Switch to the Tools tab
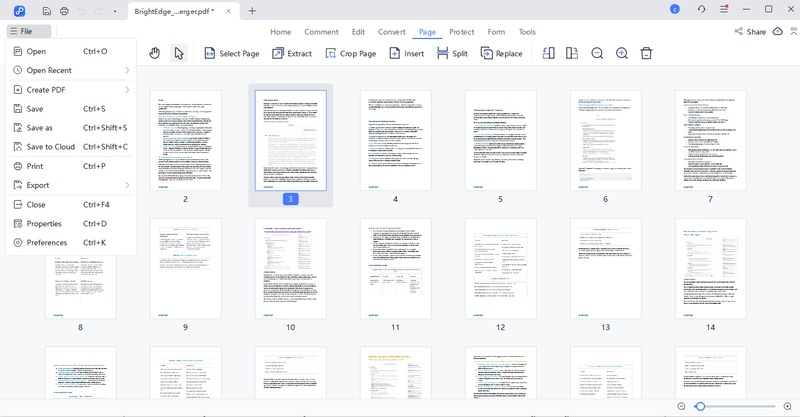800x417 pixels. coord(527,32)
